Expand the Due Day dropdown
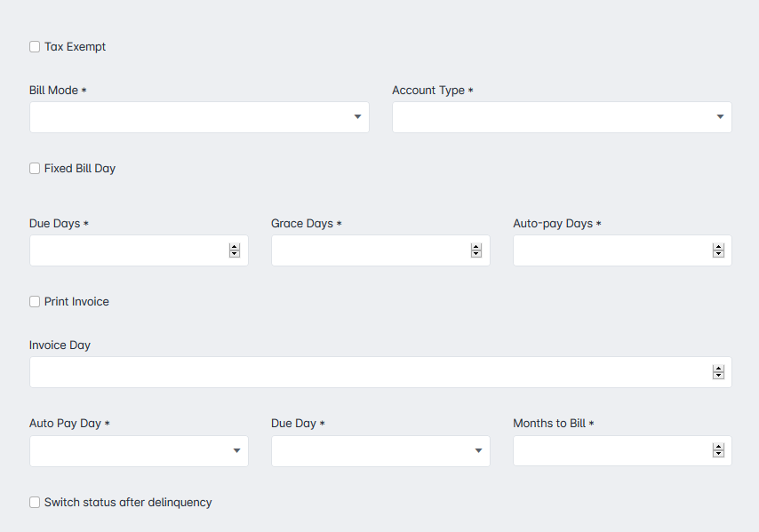The width and height of the screenshot is (759, 532). pyautogui.click(x=380, y=451)
